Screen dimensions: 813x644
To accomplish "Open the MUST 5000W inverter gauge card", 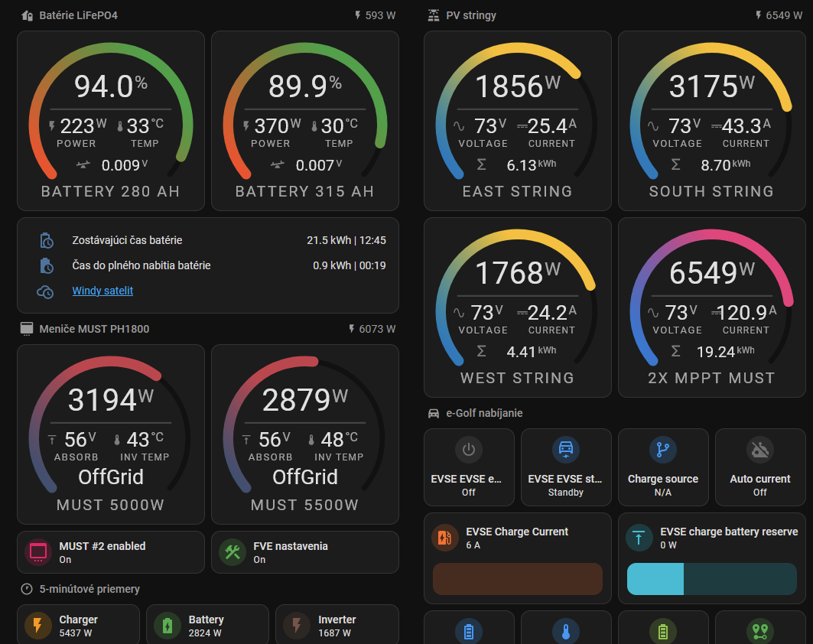I will pyautogui.click(x=111, y=434).
